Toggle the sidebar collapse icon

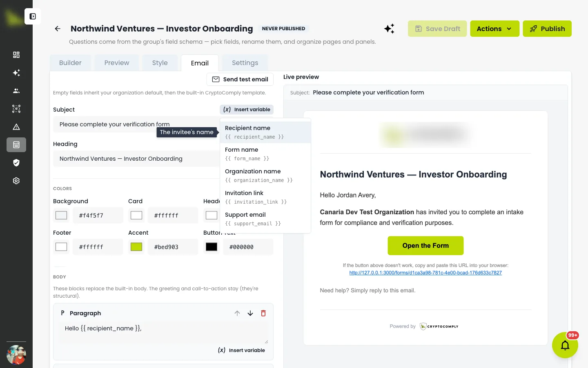coord(33,16)
